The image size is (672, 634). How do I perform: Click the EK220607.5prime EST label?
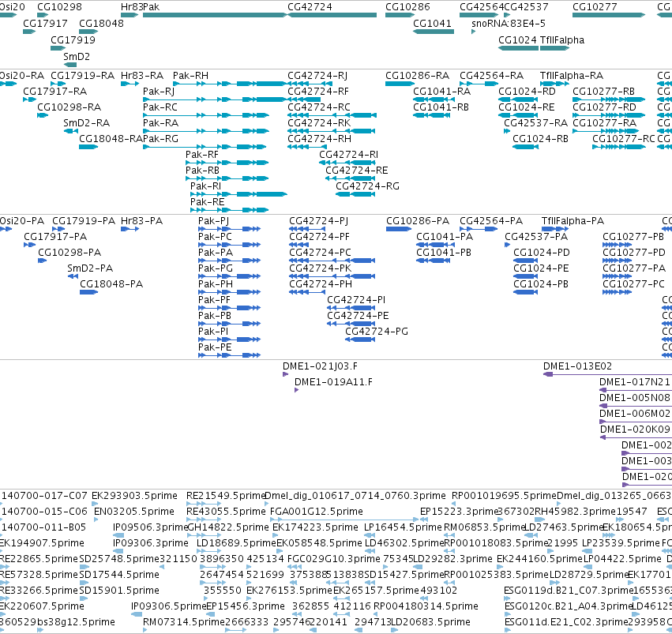tap(42, 606)
